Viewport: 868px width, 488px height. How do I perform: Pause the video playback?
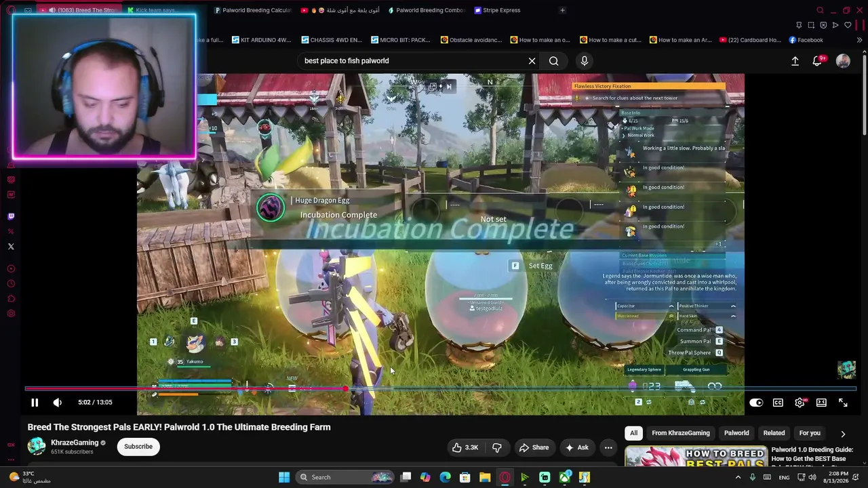coord(35,403)
